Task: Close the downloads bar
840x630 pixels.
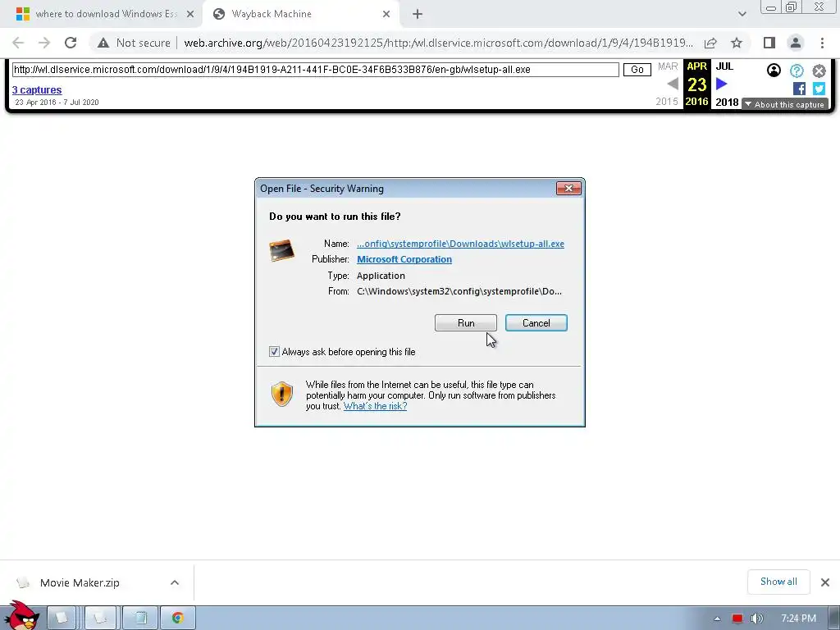Action: 825,582
